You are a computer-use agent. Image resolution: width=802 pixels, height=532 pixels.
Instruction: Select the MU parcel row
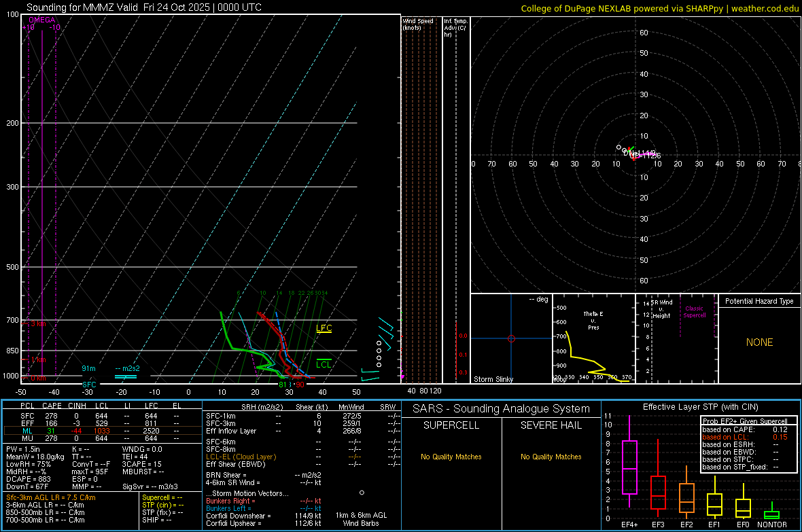click(x=27, y=438)
